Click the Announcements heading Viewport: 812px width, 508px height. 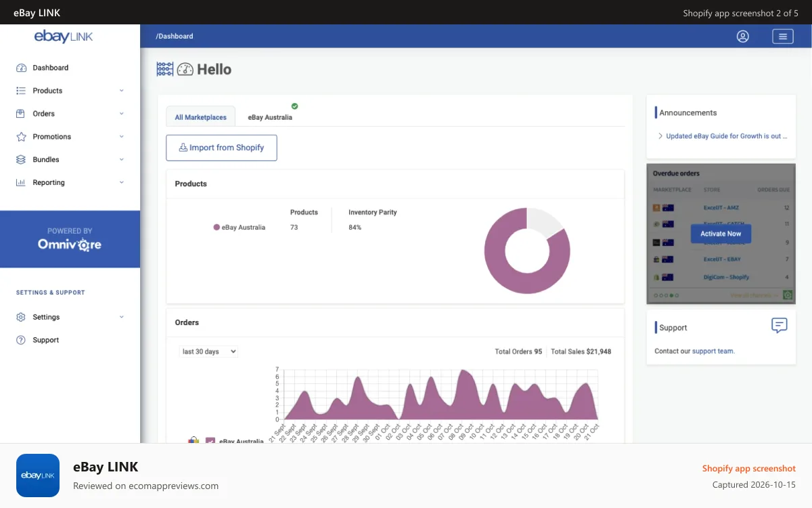[x=687, y=113]
